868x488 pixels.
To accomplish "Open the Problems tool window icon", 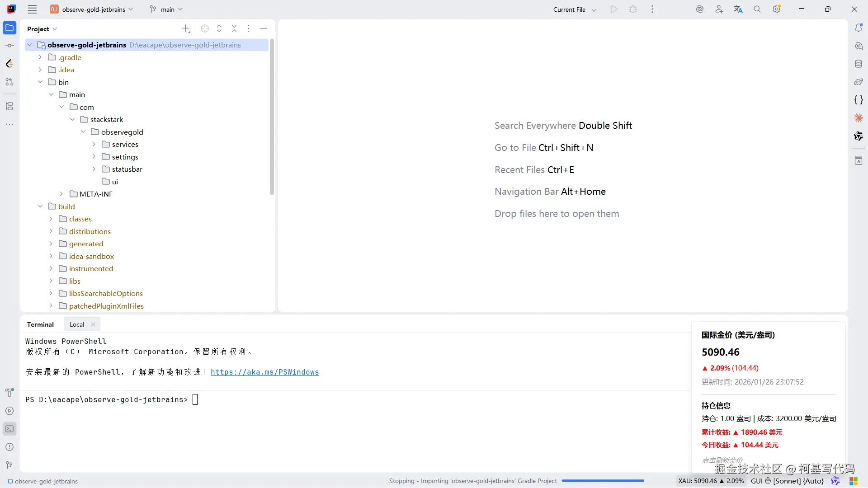I will (x=9, y=447).
